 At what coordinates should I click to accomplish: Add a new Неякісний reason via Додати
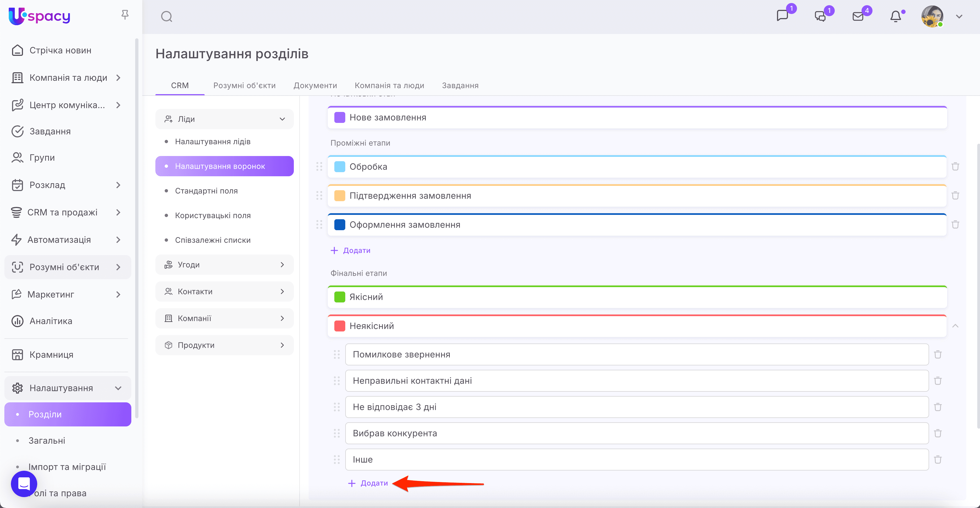click(x=368, y=483)
